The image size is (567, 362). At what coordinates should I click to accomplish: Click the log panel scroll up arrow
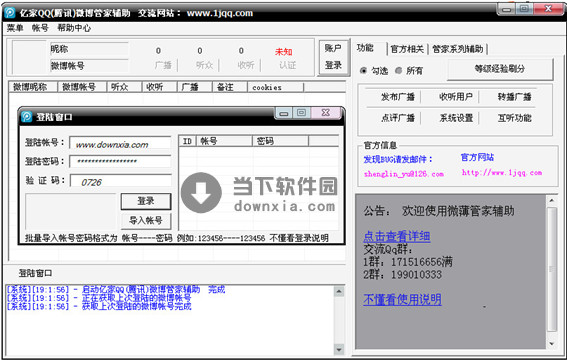coord(339,291)
